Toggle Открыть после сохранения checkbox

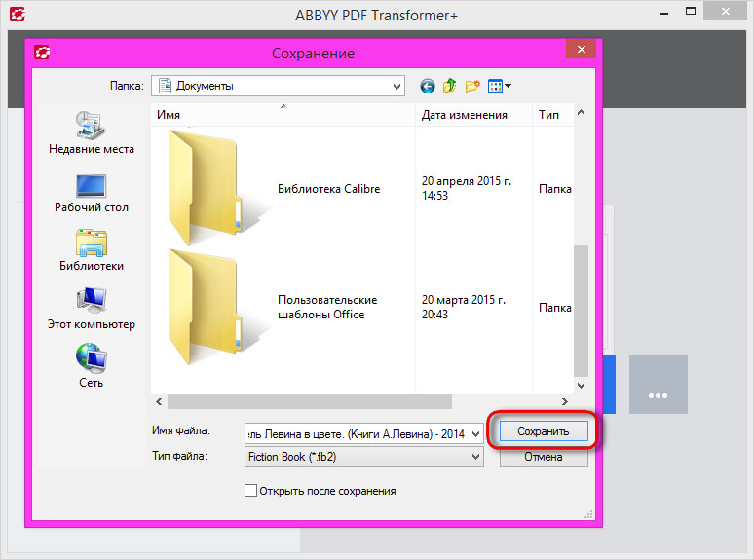click(x=250, y=491)
